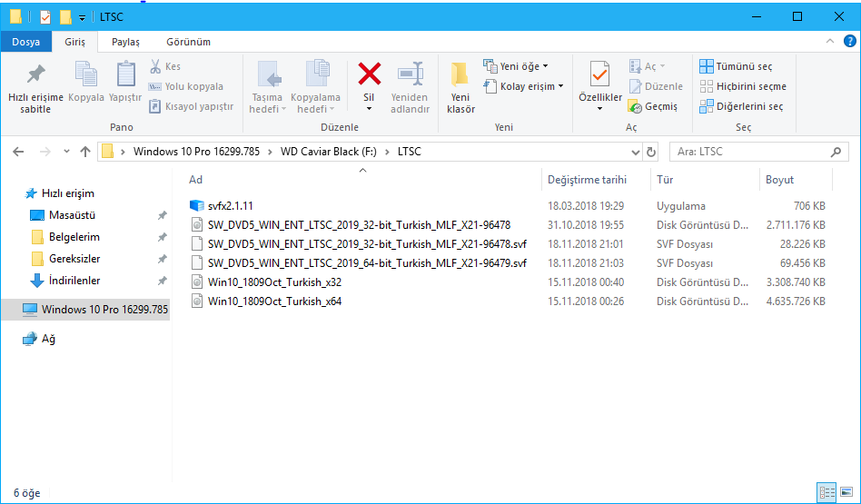Click the Kes scissors icon
Screen dimensions: 861x504
pos(155,66)
